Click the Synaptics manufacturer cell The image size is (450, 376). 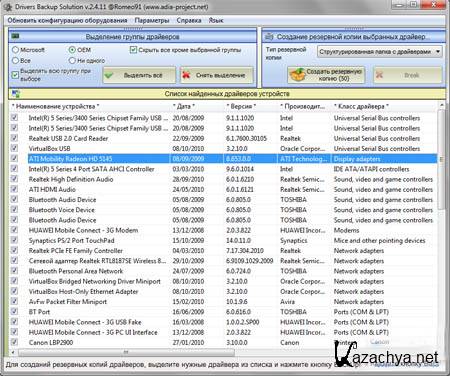click(293, 241)
